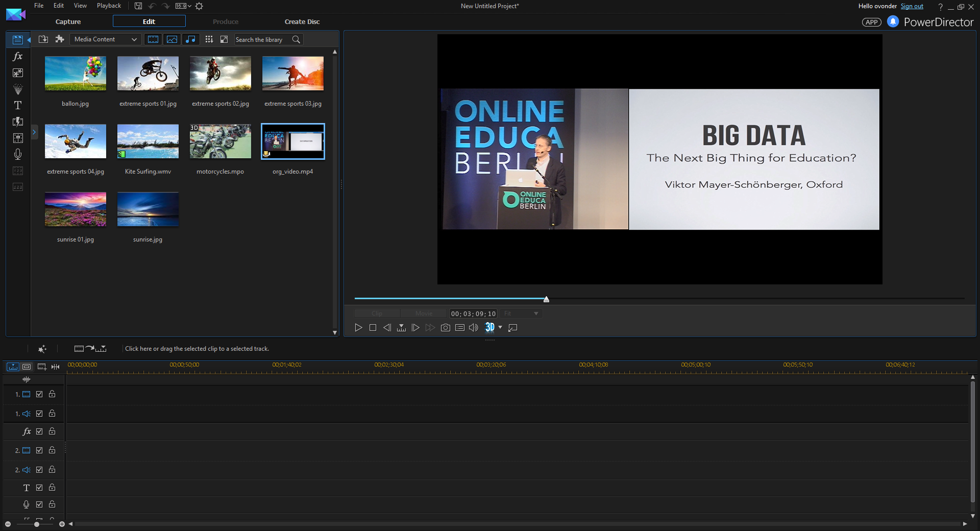Open the Particle Room icon

point(17,89)
